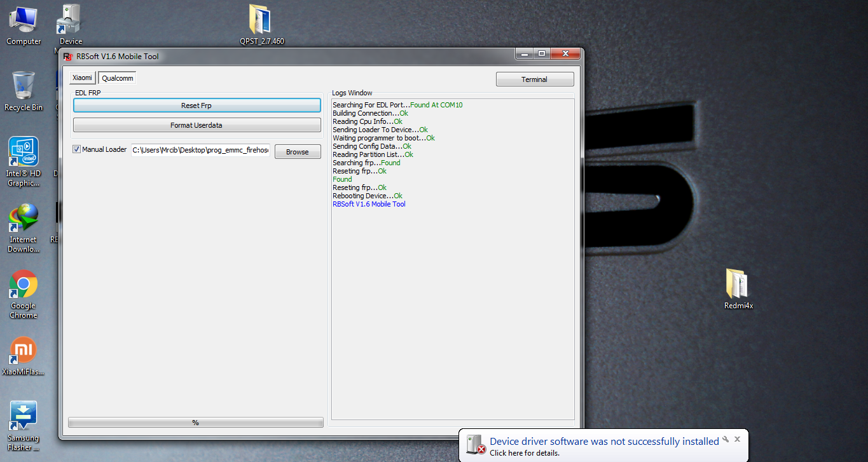
Task: Toggle the Manual Loader checkbox
Action: click(x=77, y=149)
